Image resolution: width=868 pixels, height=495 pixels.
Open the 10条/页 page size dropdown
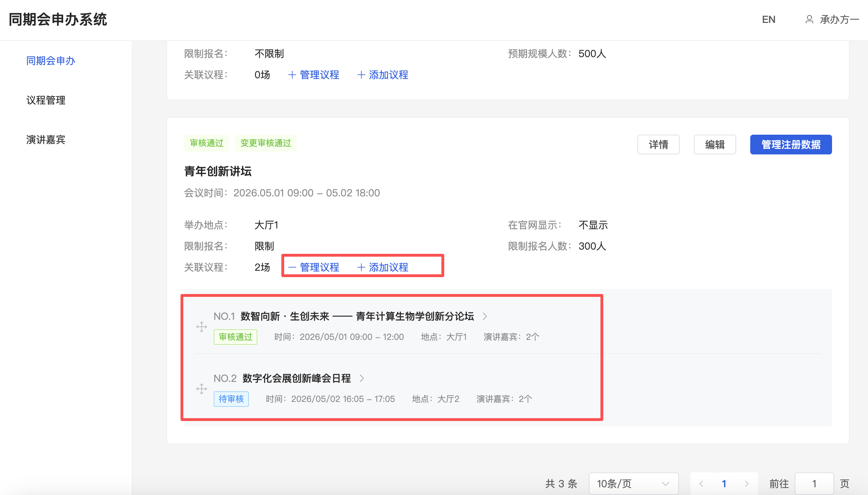point(633,484)
